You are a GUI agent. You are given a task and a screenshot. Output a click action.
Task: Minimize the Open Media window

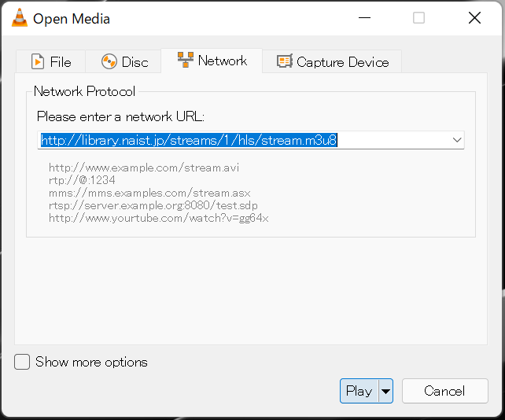coord(363,18)
